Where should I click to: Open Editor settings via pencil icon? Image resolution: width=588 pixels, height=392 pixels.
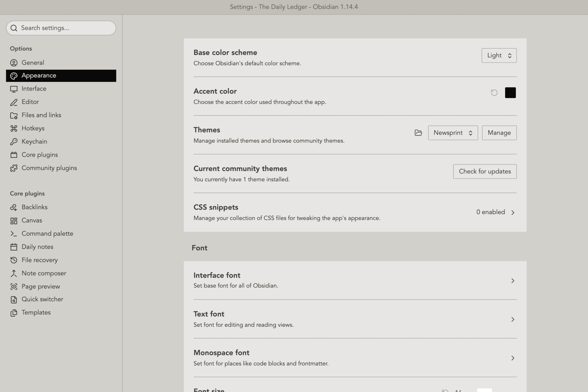tap(14, 102)
